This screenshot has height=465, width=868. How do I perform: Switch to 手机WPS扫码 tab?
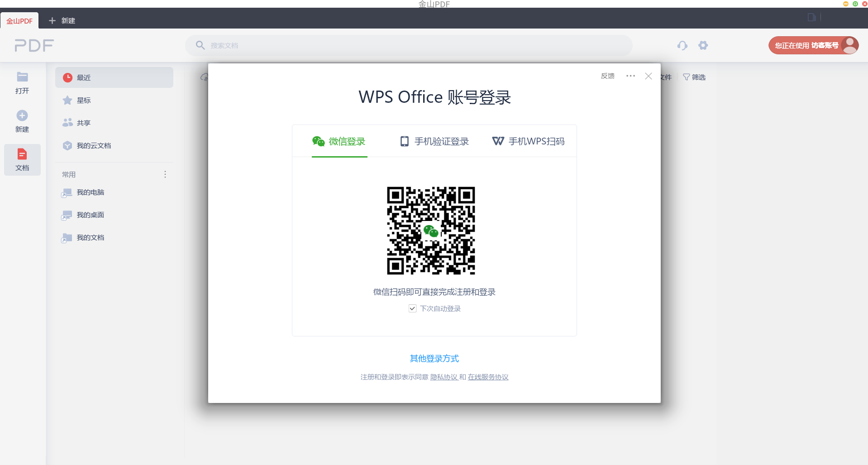tap(528, 141)
